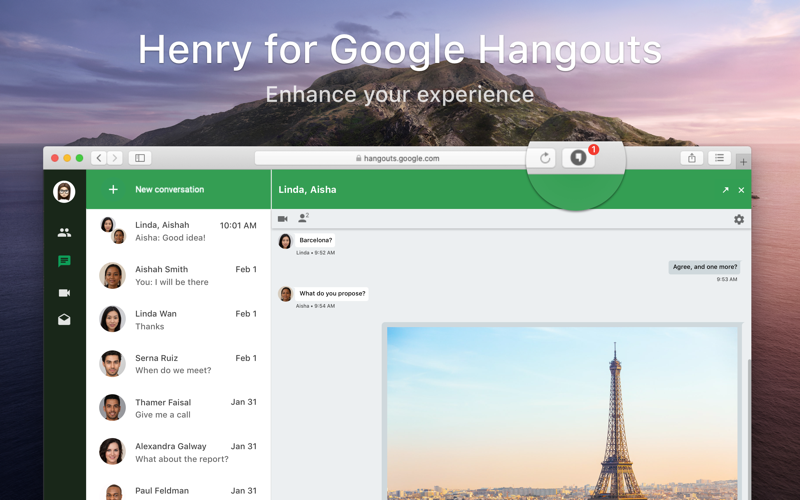Show Safari tab overview list button
800x500 pixels.
click(719, 158)
